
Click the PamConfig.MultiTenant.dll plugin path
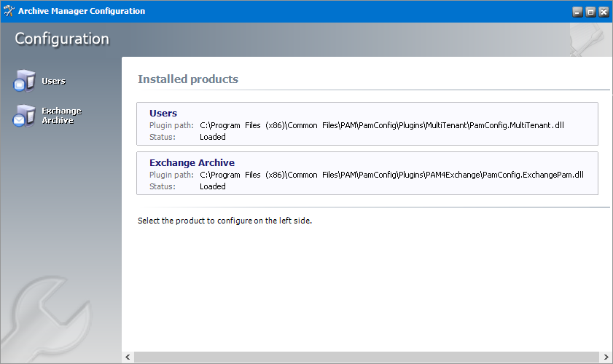pyautogui.click(x=381, y=125)
